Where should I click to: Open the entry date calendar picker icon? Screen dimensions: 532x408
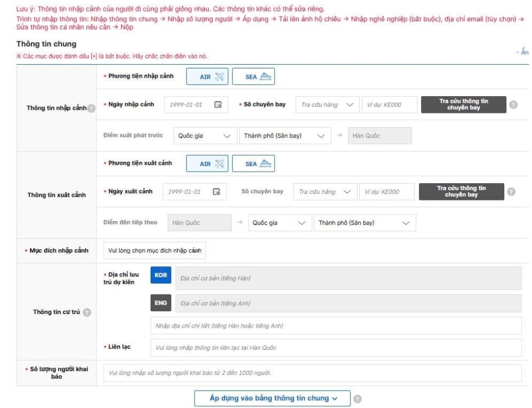click(x=218, y=105)
